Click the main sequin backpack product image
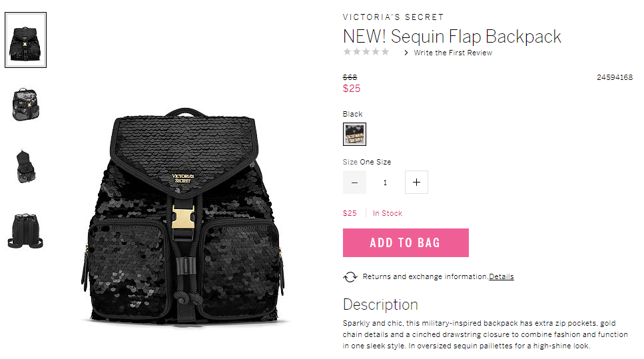Viewport: 644px width, 359px height. (182, 216)
